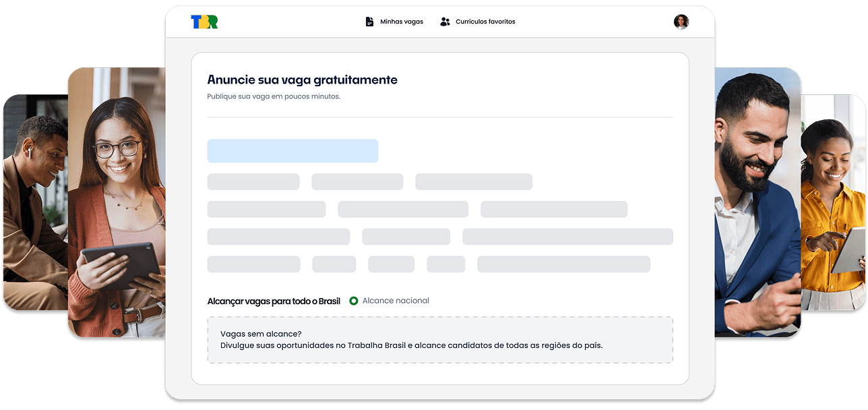Click the blue highlighted title field
Screen dimensions: 868x410
coord(292,150)
